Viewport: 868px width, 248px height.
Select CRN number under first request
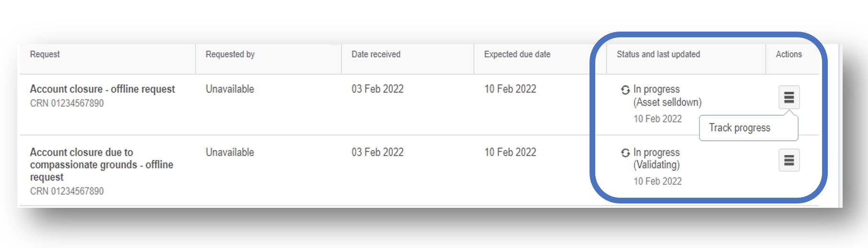pyautogui.click(x=67, y=103)
